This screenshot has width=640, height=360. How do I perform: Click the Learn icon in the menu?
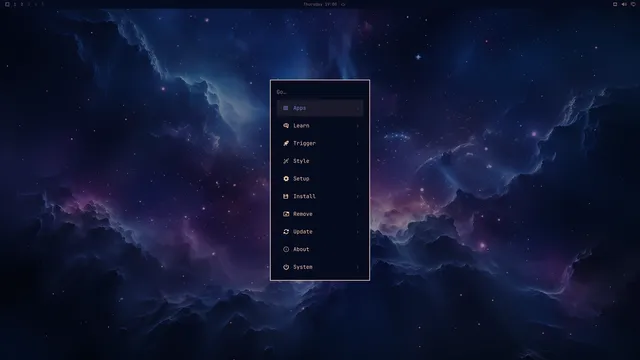pyautogui.click(x=286, y=126)
